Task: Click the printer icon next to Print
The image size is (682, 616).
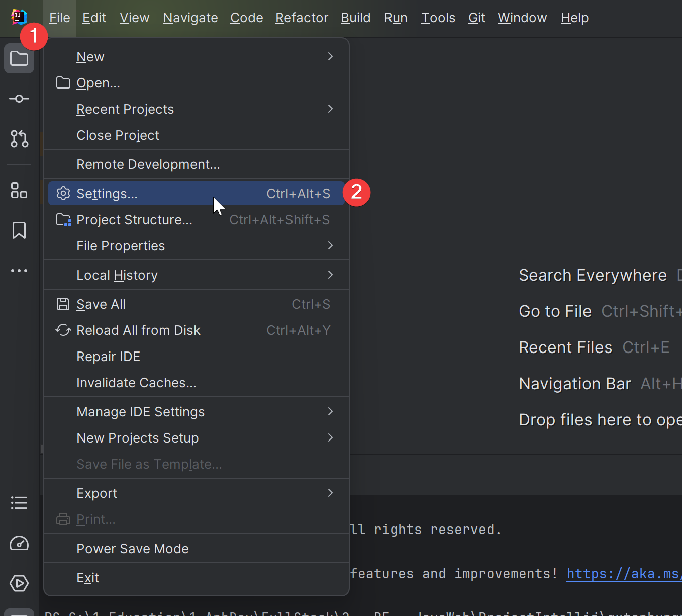Action: [x=63, y=519]
